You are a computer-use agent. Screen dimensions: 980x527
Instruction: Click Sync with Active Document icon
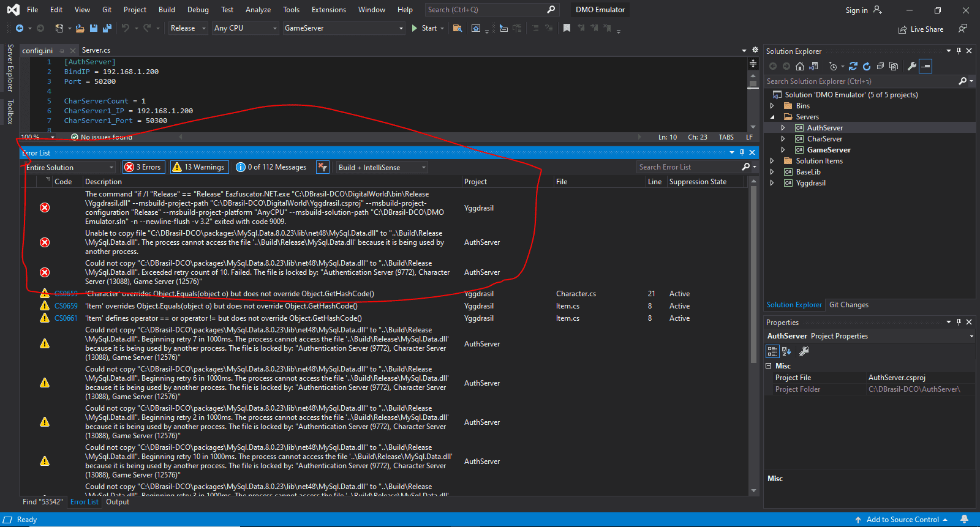click(x=853, y=66)
